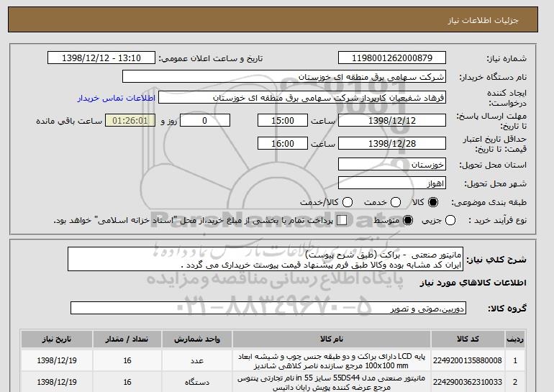The image size is (554, 392).
Task: Click product code 2242900362310033
Action: 468,382
